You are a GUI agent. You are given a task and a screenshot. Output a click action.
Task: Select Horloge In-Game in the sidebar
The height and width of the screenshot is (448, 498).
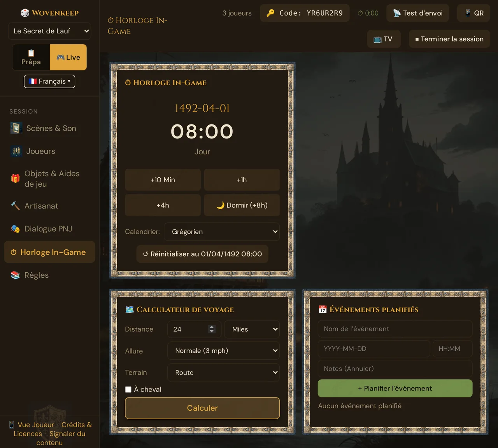pos(49,252)
